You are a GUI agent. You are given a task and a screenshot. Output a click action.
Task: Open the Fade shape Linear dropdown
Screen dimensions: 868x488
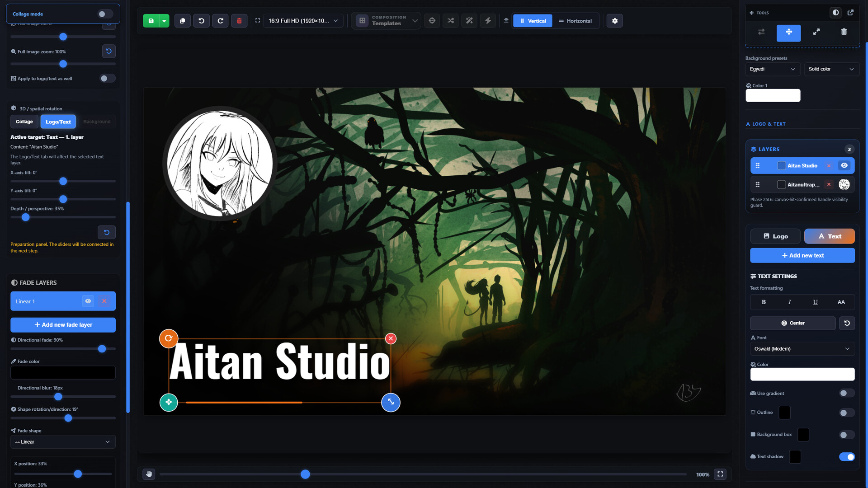63,442
